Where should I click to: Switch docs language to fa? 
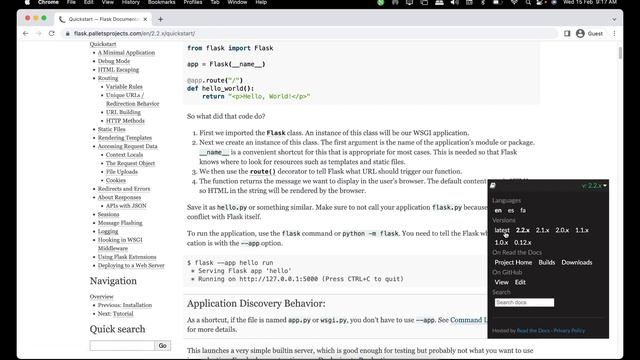click(523, 211)
